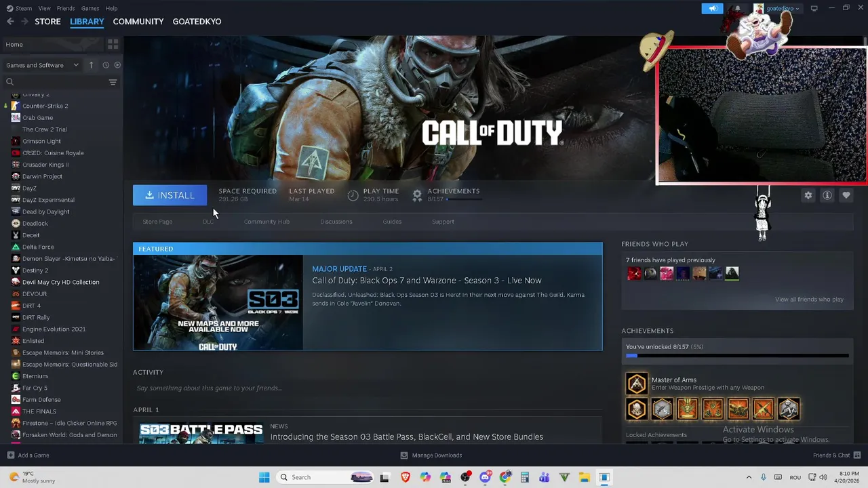The image size is (868, 488).
Task: Open the View menu
Action: (44, 8)
